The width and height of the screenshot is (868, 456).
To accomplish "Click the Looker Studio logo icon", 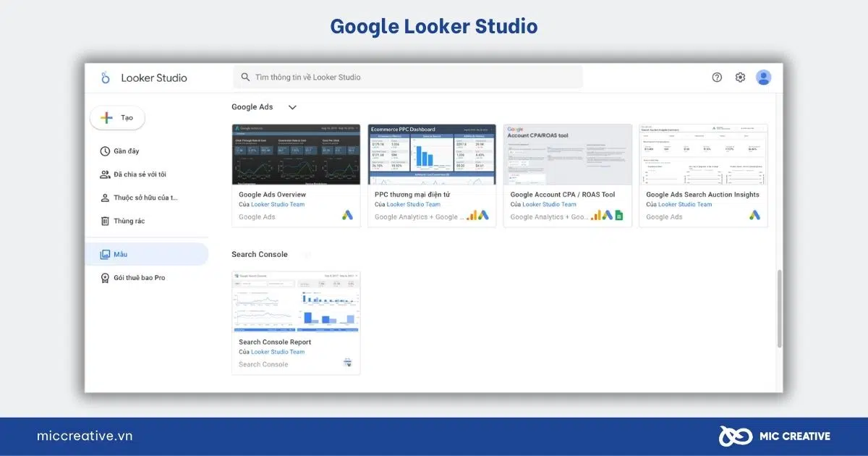I will [106, 77].
